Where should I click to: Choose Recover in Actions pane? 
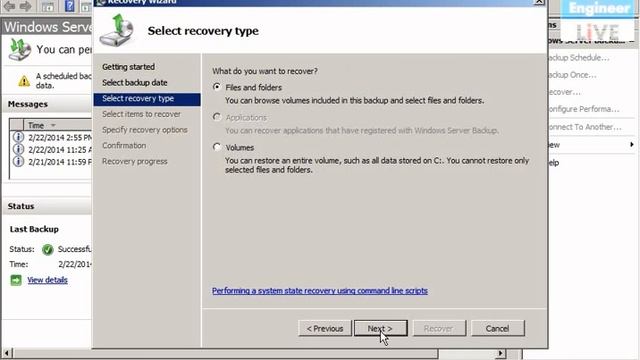564,92
